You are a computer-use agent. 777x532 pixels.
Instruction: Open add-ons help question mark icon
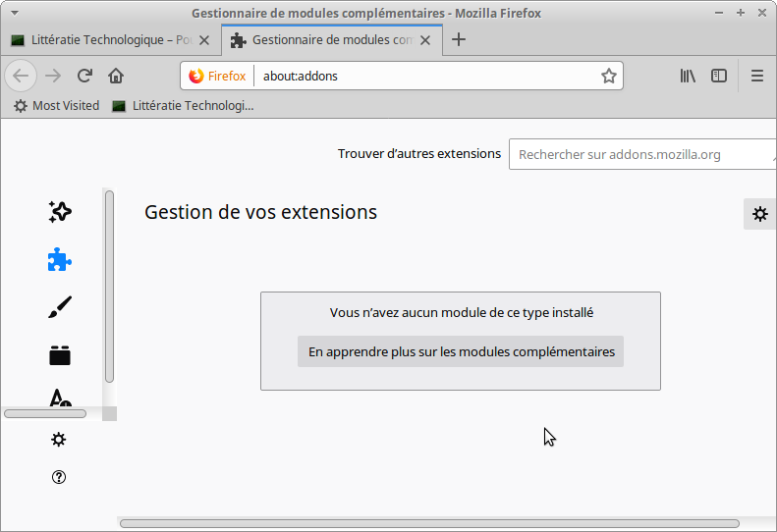pyautogui.click(x=59, y=477)
